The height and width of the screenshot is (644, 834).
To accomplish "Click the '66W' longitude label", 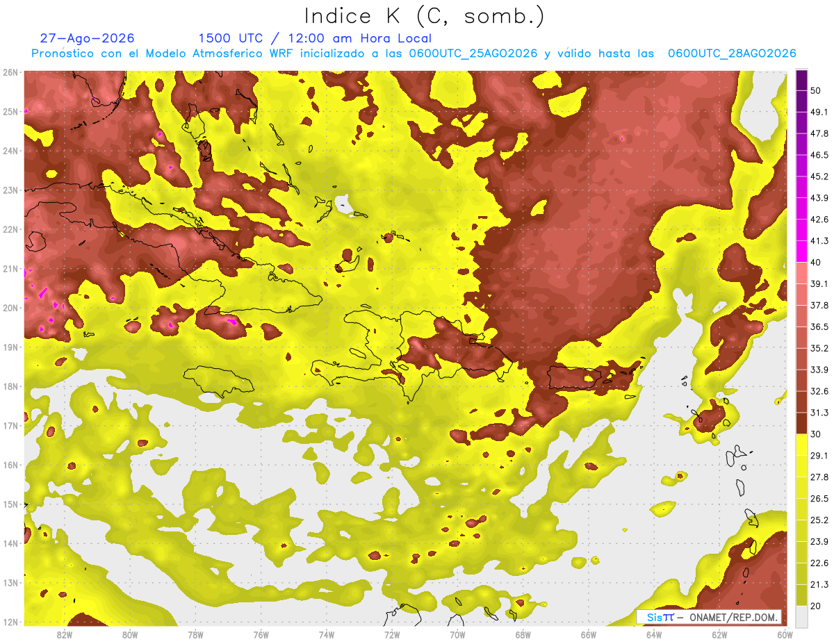I will pyautogui.click(x=589, y=634).
